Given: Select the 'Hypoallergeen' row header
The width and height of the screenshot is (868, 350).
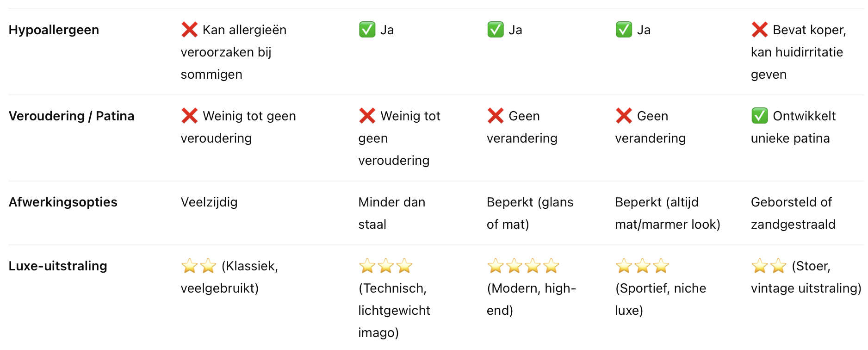Looking at the screenshot, I should tap(54, 30).
